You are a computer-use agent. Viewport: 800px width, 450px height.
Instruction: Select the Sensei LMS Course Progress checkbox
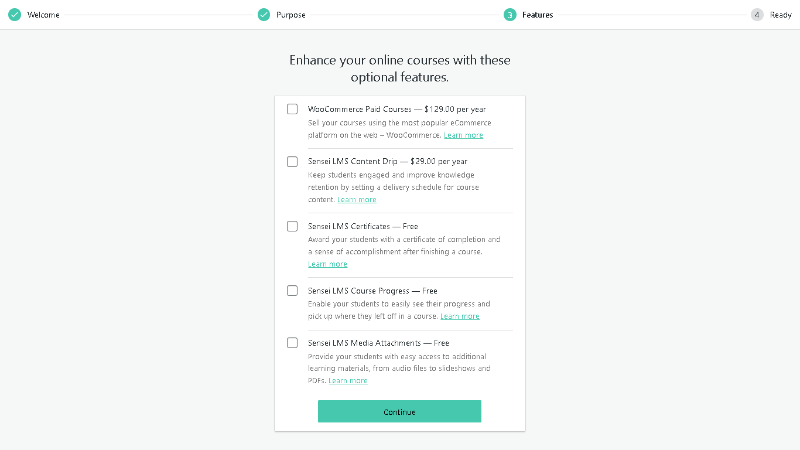pos(292,291)
